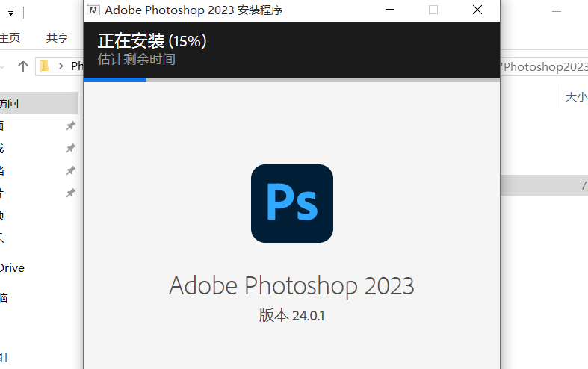Close the Adobe Photoshop 2023 installer
Image resolution: width=588 pixels, height=369 pixels.
click(477, 10)
